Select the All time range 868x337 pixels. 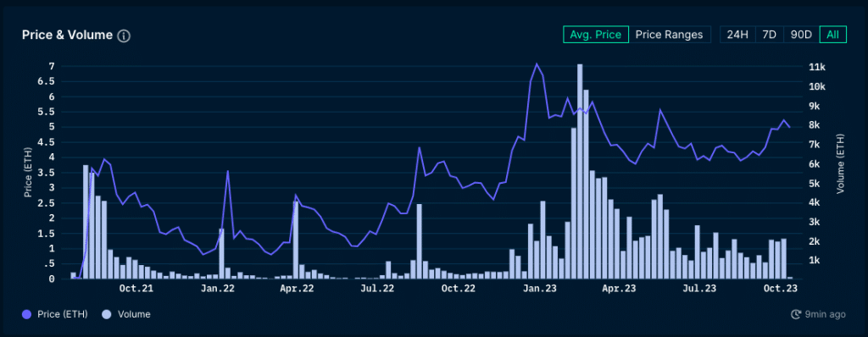(x=832, y=35)
